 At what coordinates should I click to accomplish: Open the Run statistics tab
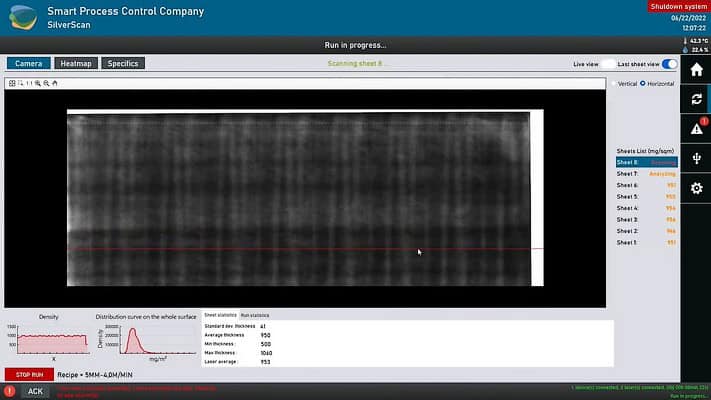(257, 315)
